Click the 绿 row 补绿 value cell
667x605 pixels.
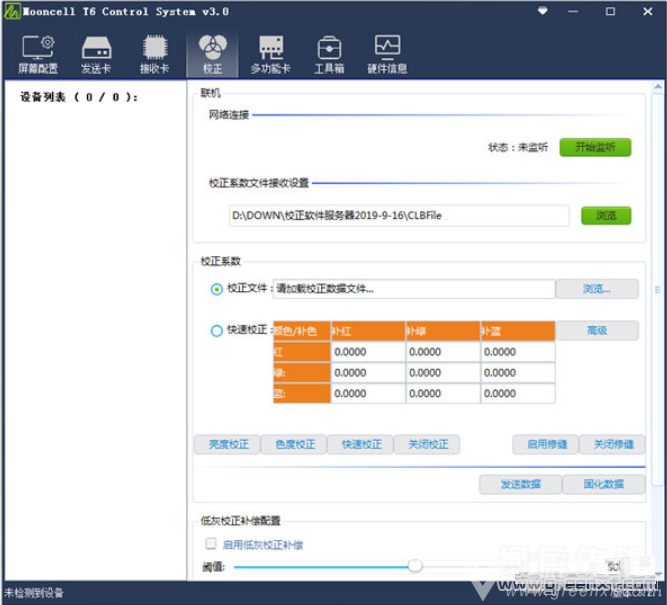click(443, 373)
